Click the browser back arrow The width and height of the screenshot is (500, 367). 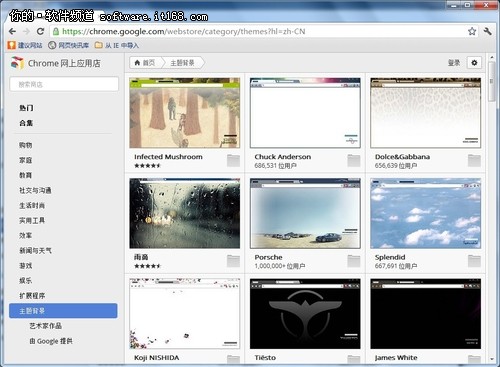tap(12, 31)
